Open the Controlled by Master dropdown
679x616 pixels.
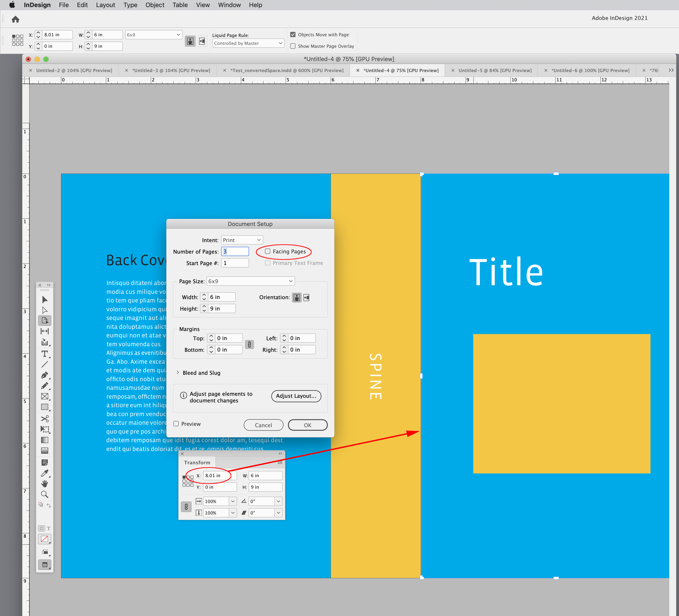248,43
